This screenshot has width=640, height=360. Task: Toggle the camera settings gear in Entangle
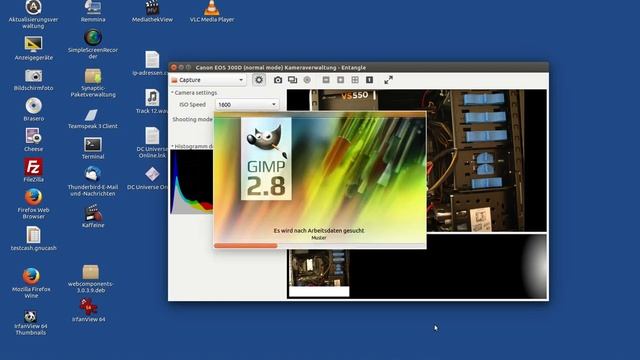[259, 80]
